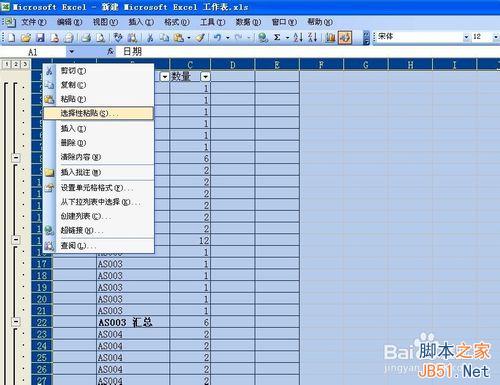Click the Excel document icon in menu bar
The image size is (500, 385).
10,22
